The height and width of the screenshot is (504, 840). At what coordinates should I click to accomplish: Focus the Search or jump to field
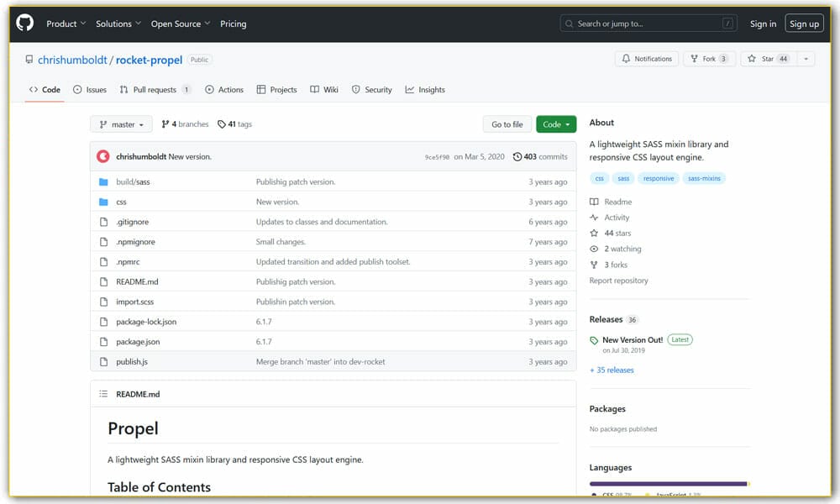coord(648,24)
